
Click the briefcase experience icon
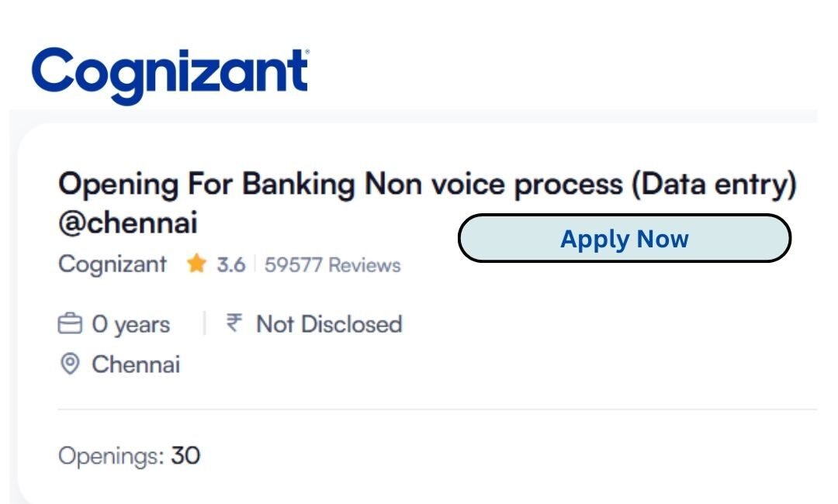click(x=70, y=324)
